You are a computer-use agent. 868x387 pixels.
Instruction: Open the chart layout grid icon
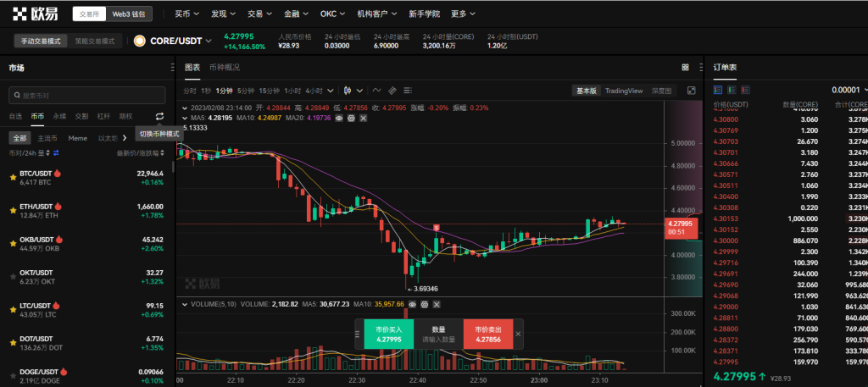[685, 68]
